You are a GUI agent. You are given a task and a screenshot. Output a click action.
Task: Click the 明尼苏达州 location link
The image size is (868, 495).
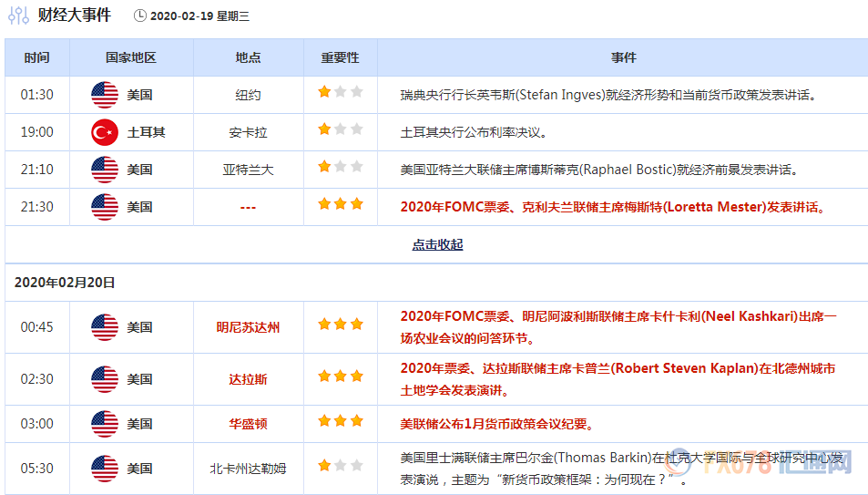(x=248, y=327)
